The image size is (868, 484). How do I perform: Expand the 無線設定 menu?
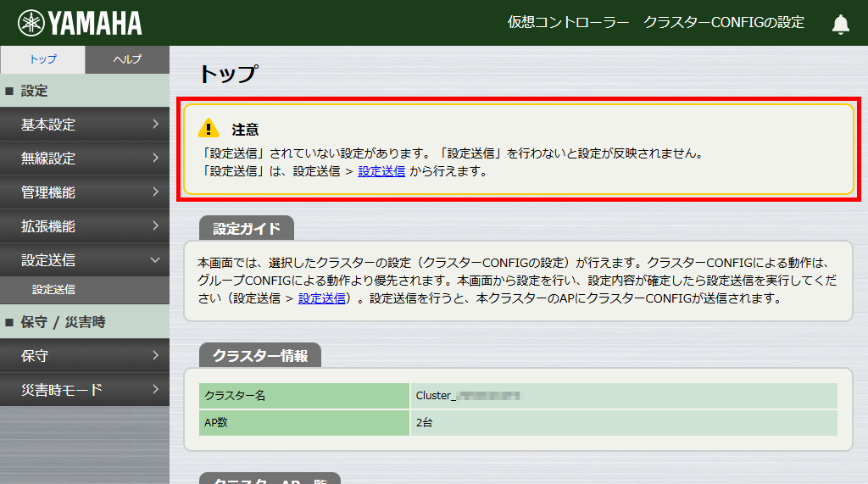coord(85,159)
